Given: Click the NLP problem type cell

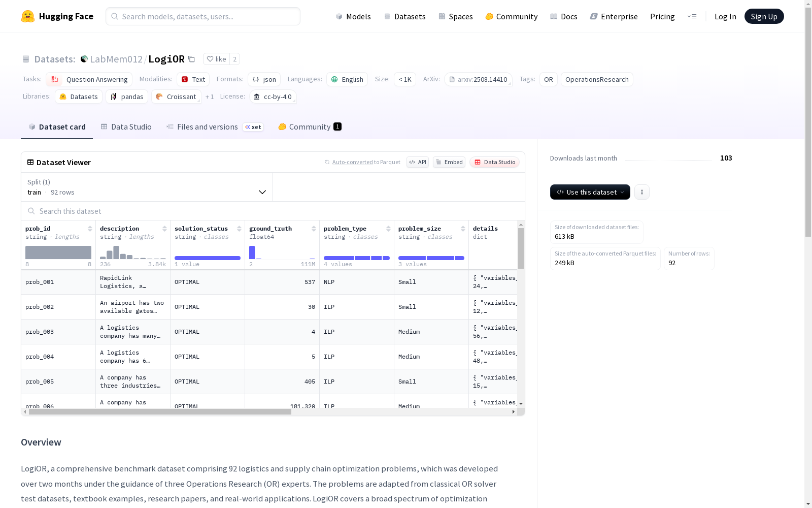Looking at the screenshot, I should tap(357, 282).
